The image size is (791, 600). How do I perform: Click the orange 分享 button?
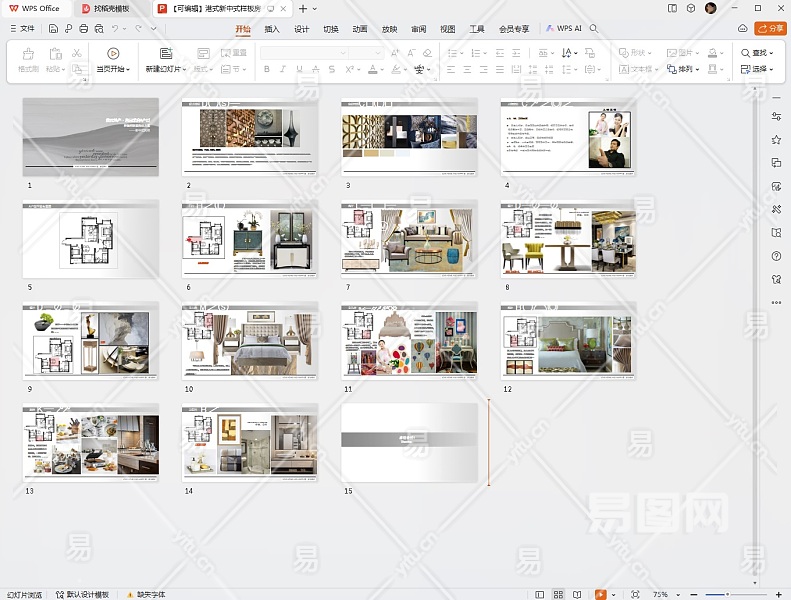[x=770, y=29]
